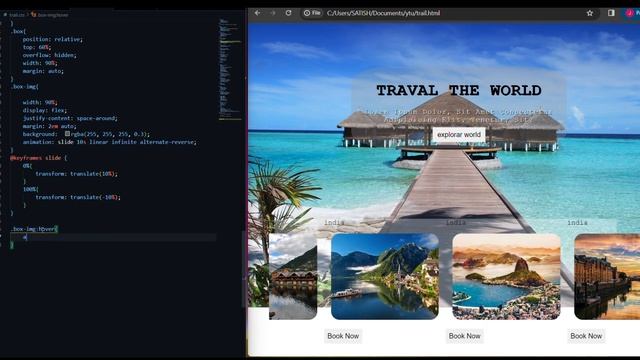
Task: Click the '.box-img:hover{' selector line
Action: click(x=34, y=229)
